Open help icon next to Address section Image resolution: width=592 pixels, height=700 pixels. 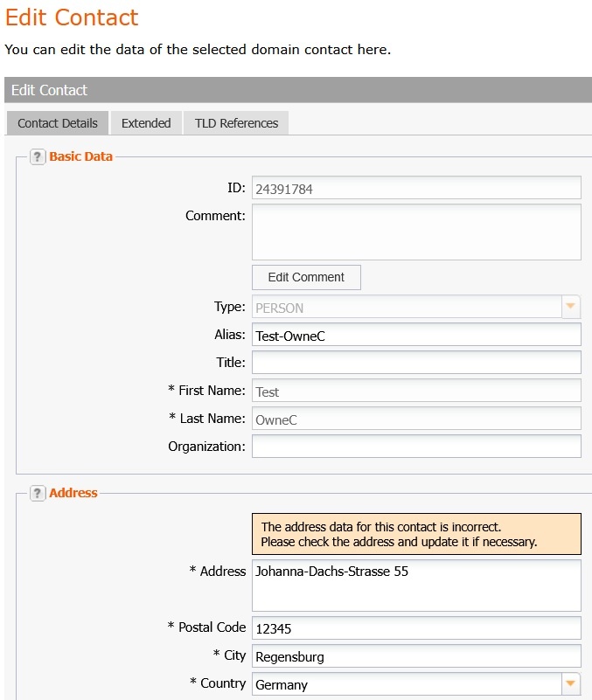pos(38,493)
